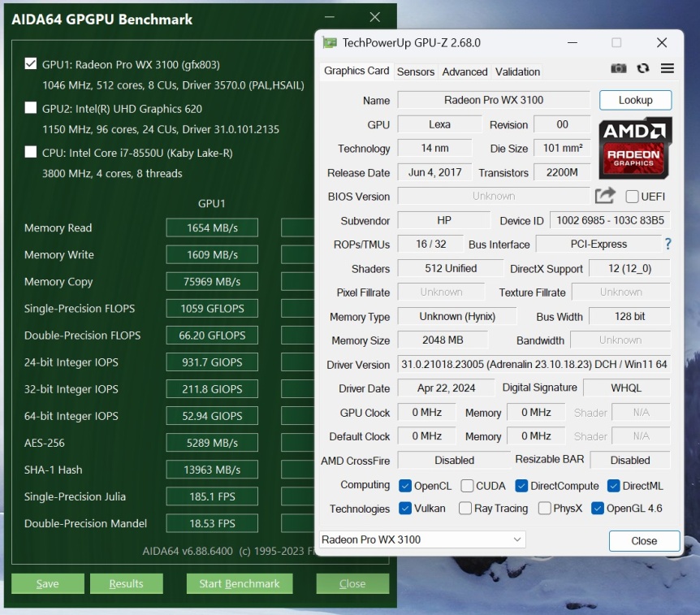Enable the GPU2 Intel UHD Graphics 620 checkbox
The image size is (700, 615).
click(31, 108)
